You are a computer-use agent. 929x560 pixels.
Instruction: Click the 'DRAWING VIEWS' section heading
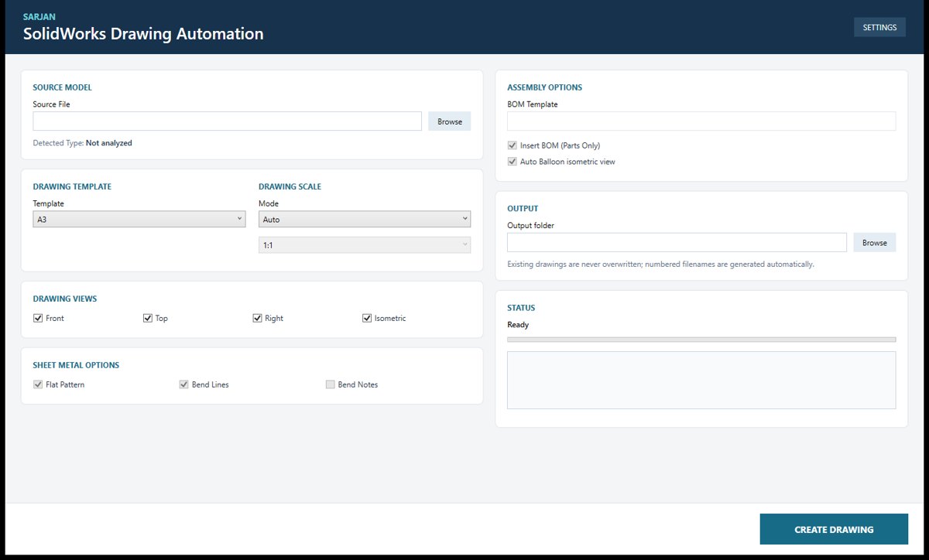65,299
